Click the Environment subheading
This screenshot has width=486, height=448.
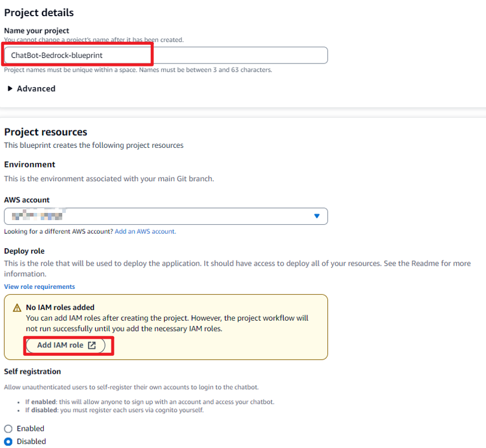tap(29, 164)
